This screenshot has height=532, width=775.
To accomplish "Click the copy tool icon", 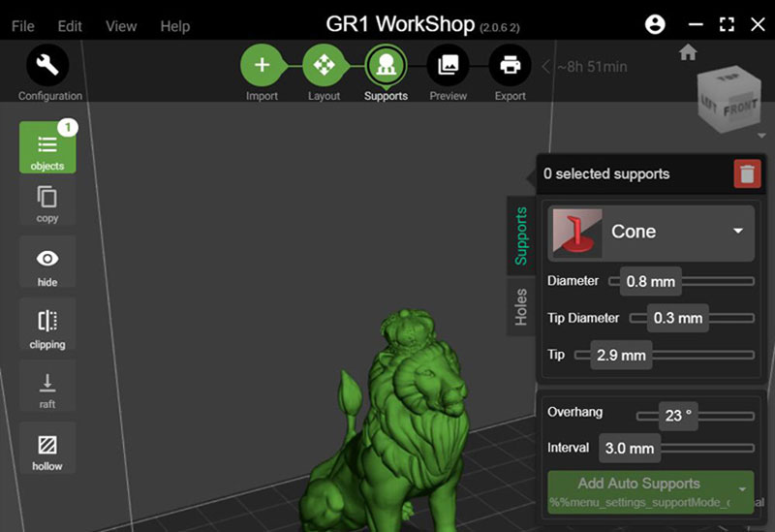I will pos(47,199).
